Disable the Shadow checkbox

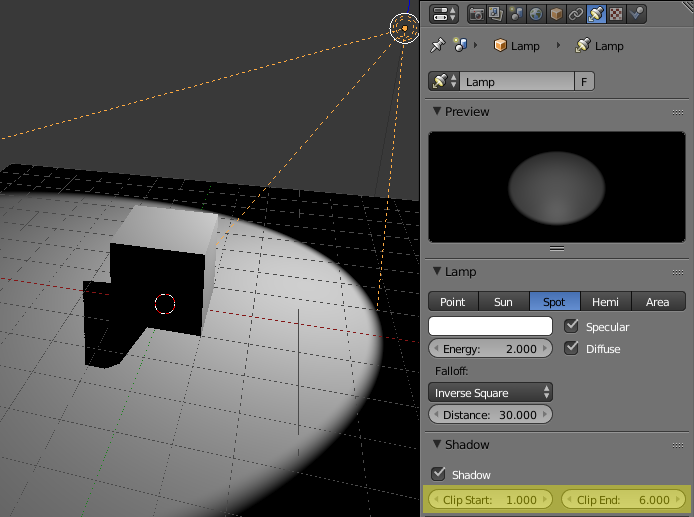coord(438,474)
